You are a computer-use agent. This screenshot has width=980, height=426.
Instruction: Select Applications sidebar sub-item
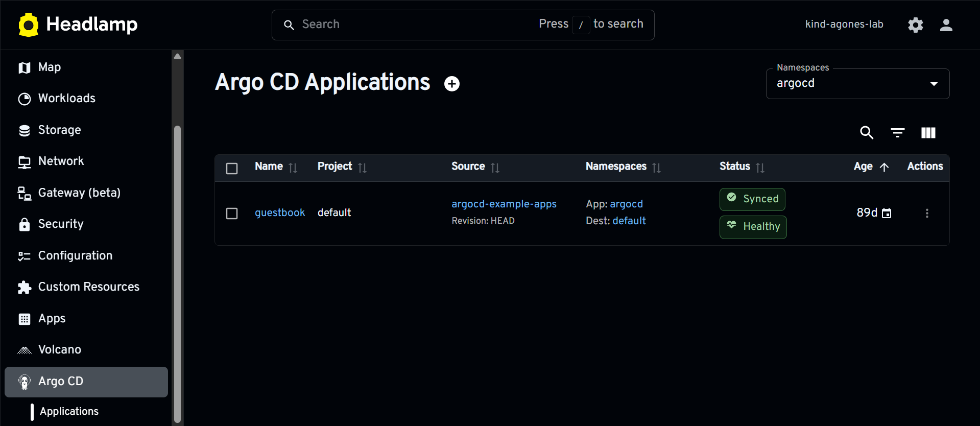(x=69, y=411)
